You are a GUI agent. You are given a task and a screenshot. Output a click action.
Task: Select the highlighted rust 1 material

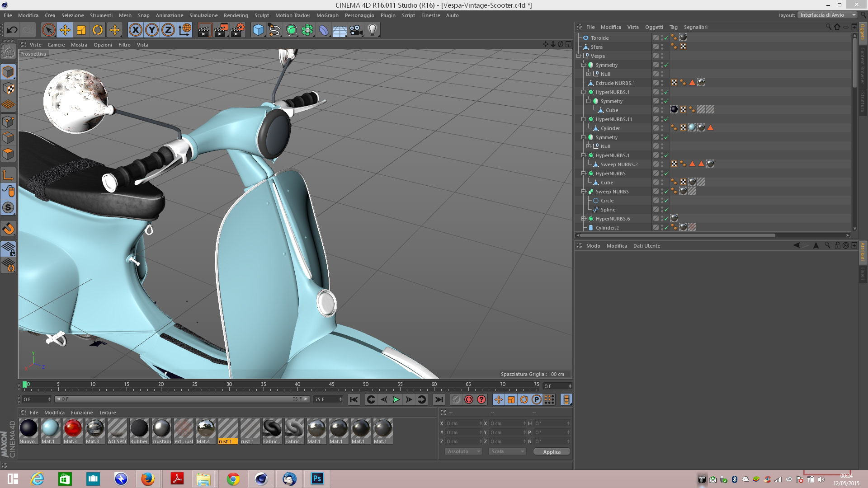pos(227,432)
